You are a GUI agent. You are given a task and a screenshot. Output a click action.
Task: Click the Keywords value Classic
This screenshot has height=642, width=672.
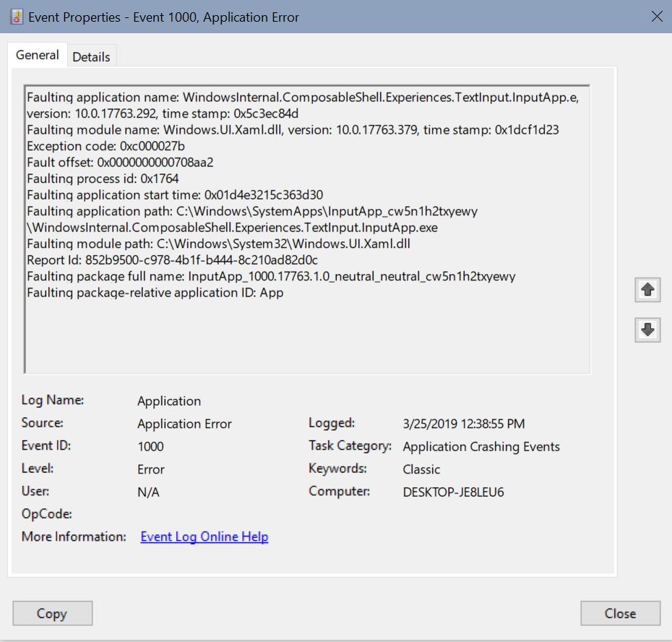(421, 469)
